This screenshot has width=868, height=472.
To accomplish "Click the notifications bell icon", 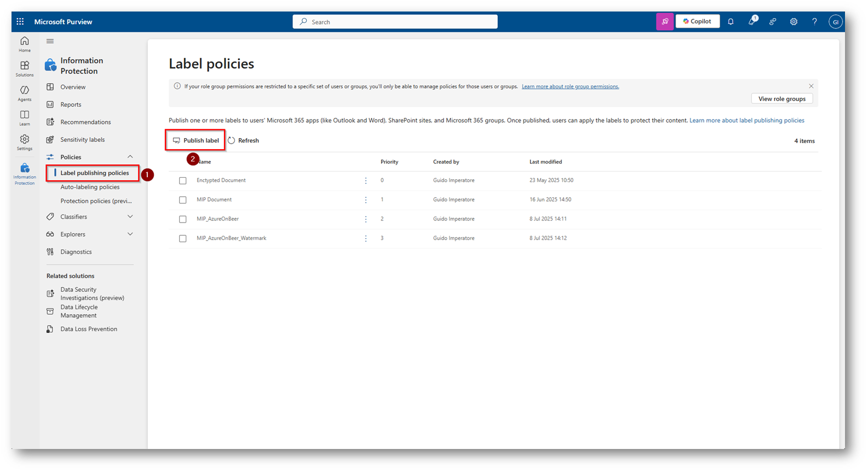I will click(731, 22).
